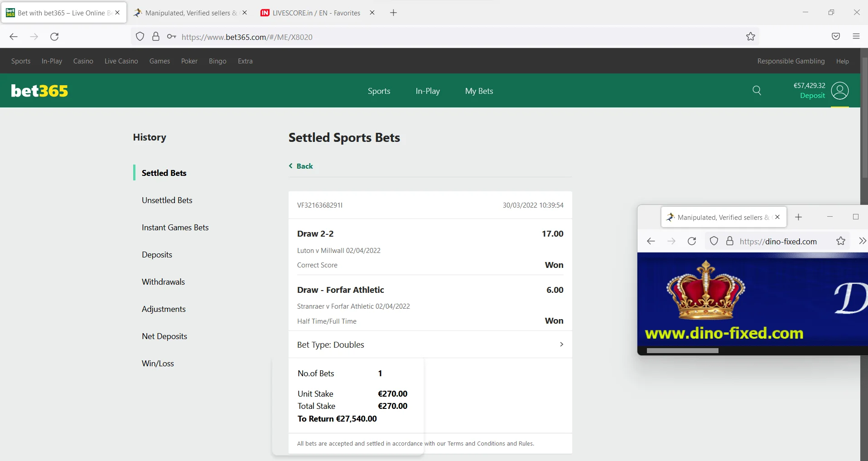868x461 pixels.
Task: Click the padlock site security icon
Action: (x=156, y=37)
